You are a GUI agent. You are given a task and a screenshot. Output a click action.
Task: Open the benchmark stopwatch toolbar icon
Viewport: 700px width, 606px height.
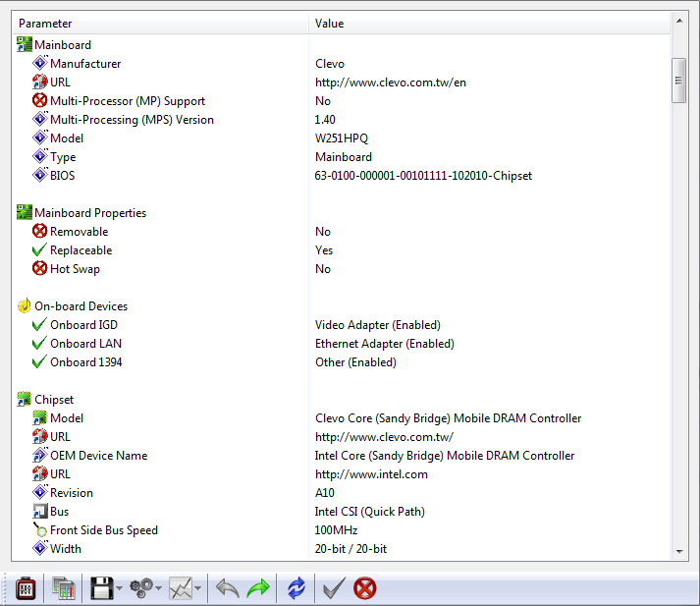[26, 588]
